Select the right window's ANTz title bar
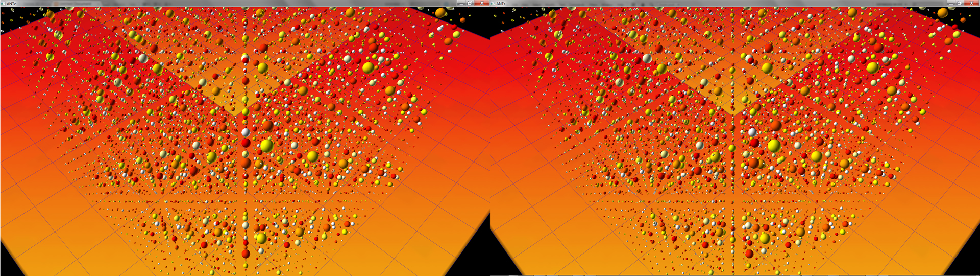This screenshot has height=276, width=980. [715, 3]
